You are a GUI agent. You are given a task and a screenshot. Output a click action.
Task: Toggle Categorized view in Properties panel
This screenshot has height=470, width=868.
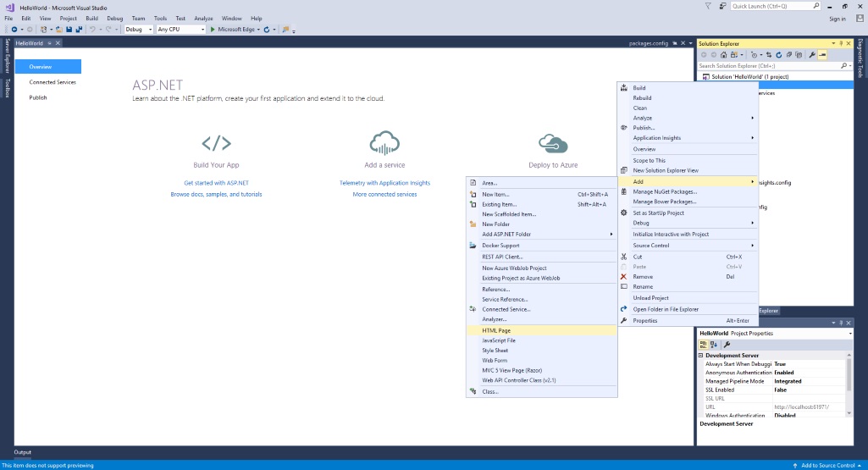click(703, 345)
